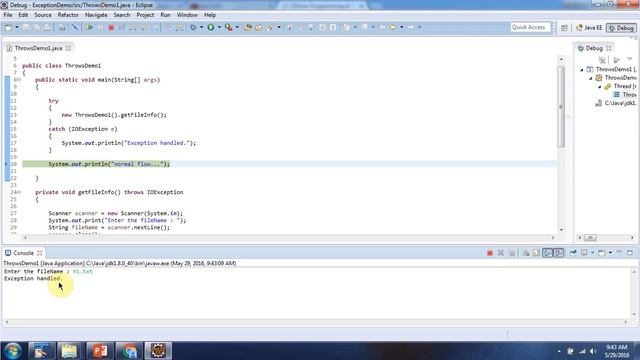Viewport: 640px width, 360px height.
Task: Click Remove All Terminated icon in Debug view
Action: click(602, 60)
